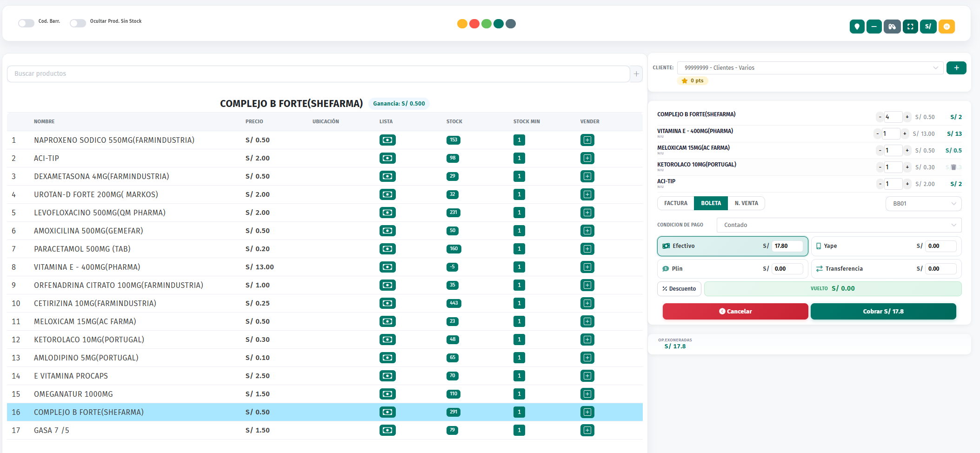Click the Efectivo amount field 17.80
980x453 pixels.
pos(787,246)
